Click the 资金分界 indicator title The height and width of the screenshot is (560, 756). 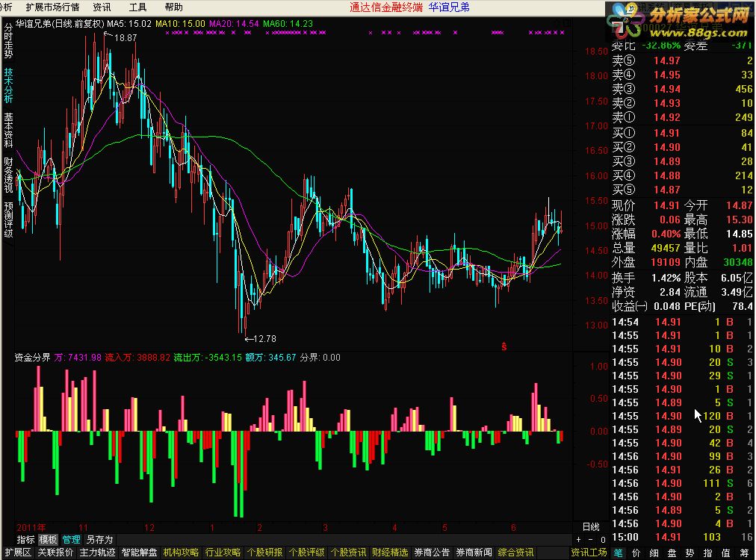pyautogui.click(x=32, y=358)
